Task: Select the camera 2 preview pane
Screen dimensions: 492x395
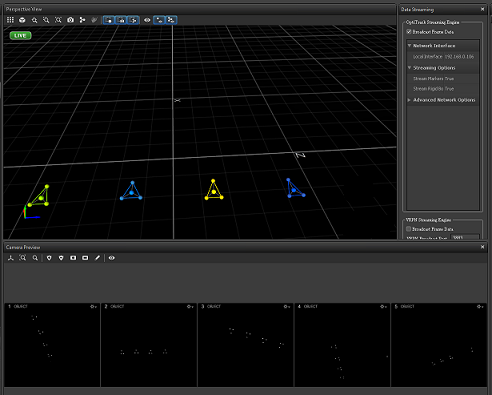Action: click(x=149, y=345)
